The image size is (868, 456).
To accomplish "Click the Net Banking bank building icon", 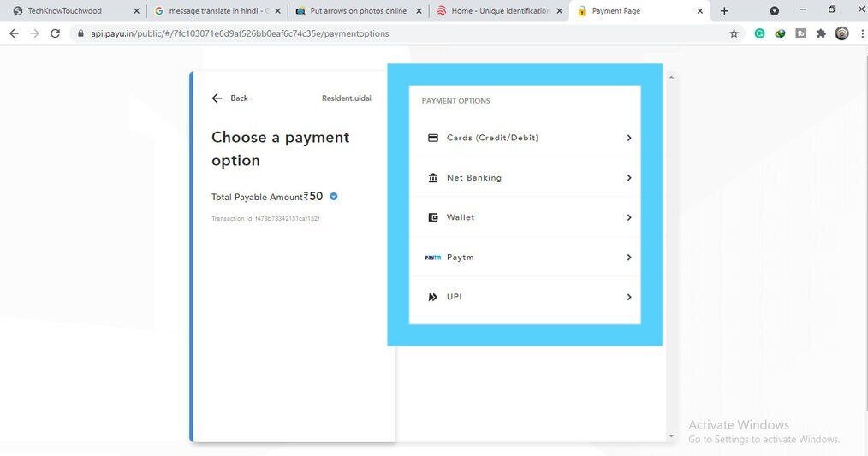I will pos(433,178).
